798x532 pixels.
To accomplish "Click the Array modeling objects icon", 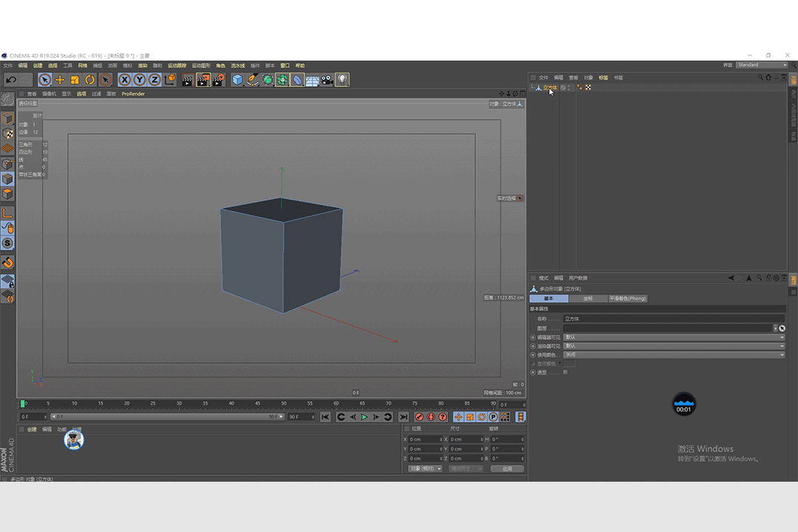I will 282,80.
